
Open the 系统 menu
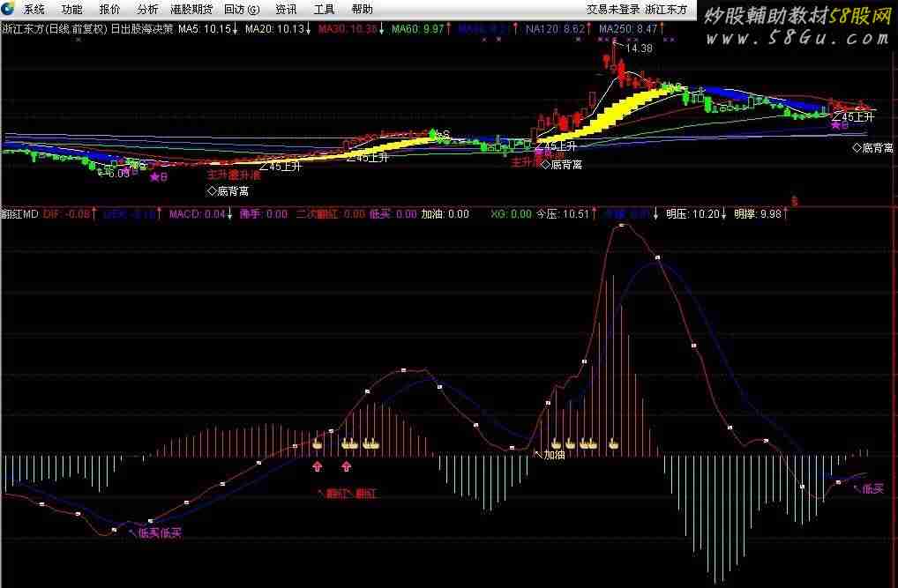tap(34, 9)
